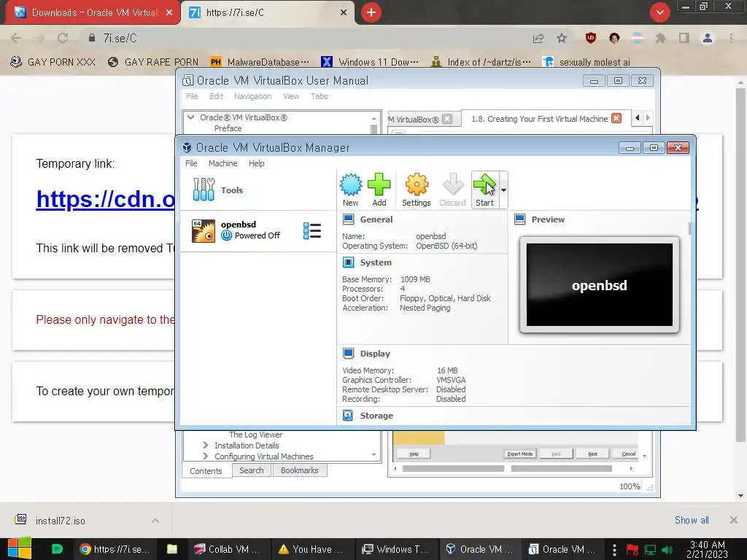Open the Navigation menu in User Manual

point(252,96)
